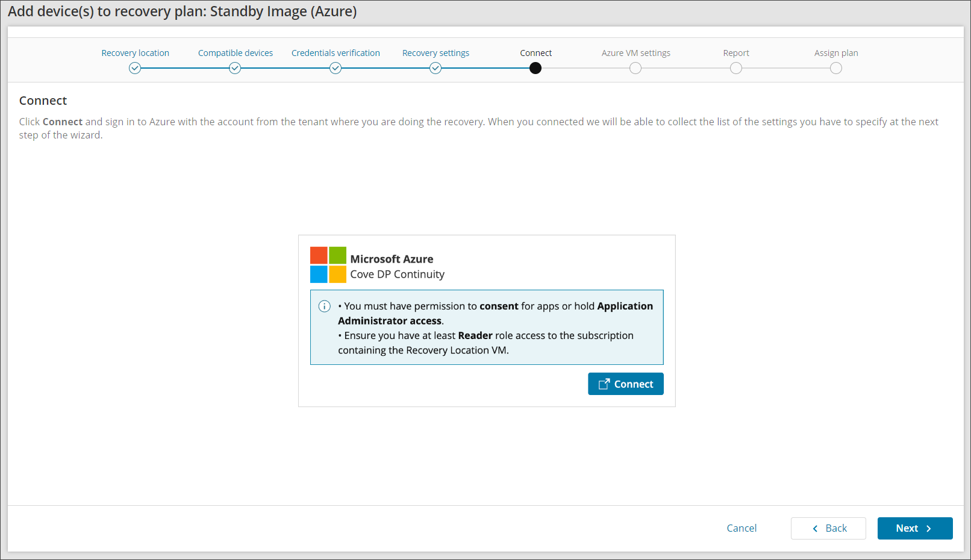This screenshot has height=560, width=971.
Task: Click the Credentials verification step checkmark circle
Action: pyautogui.click(x=336, y=69)
